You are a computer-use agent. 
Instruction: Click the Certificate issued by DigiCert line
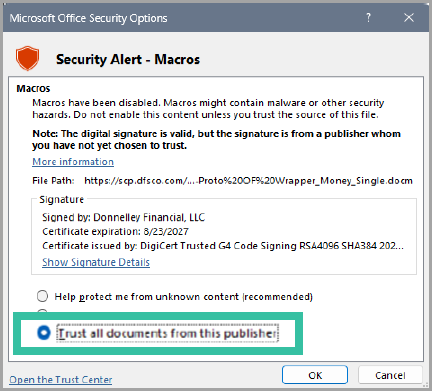[223, 246]
